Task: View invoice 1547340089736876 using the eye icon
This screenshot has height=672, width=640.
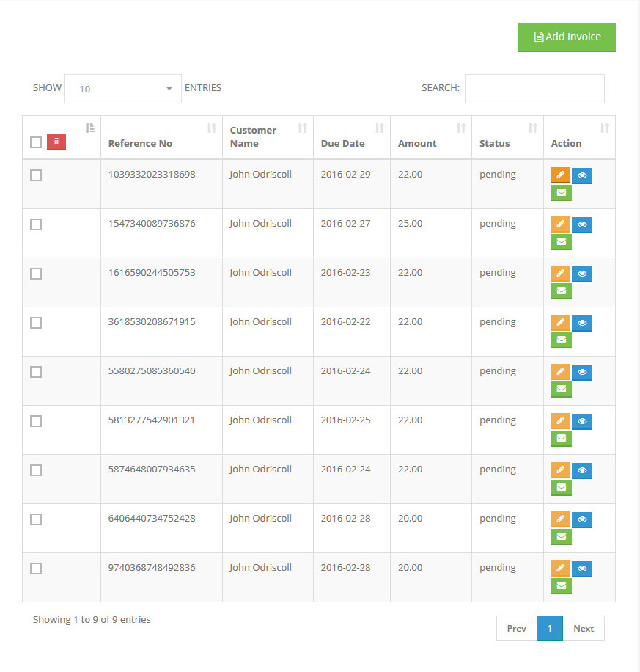Action: 582,224
